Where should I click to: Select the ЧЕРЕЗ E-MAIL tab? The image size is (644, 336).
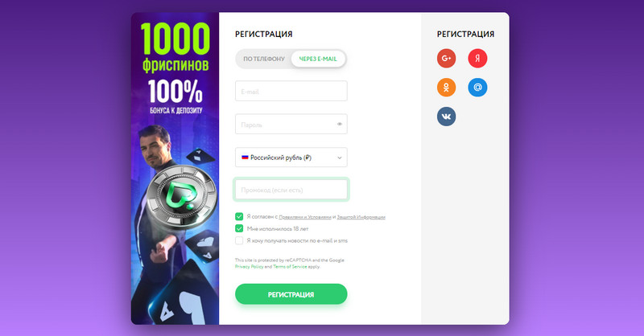(x=318, y=59)
